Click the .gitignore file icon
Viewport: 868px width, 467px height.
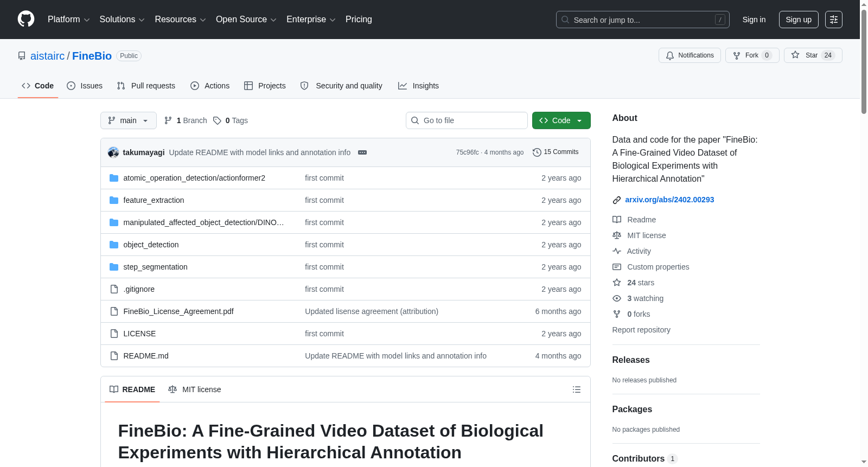coord(114,289)
